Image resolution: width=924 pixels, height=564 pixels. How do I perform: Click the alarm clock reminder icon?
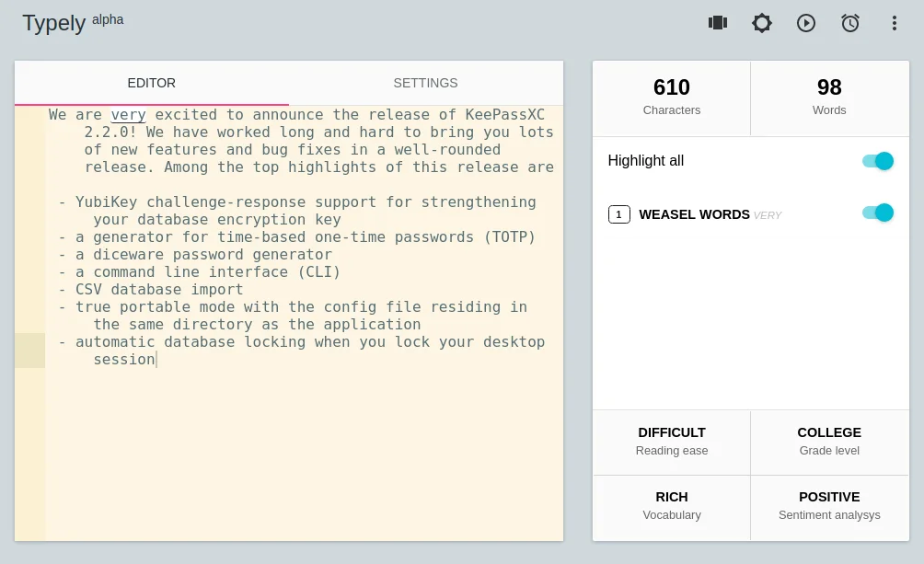pos(850,23)
